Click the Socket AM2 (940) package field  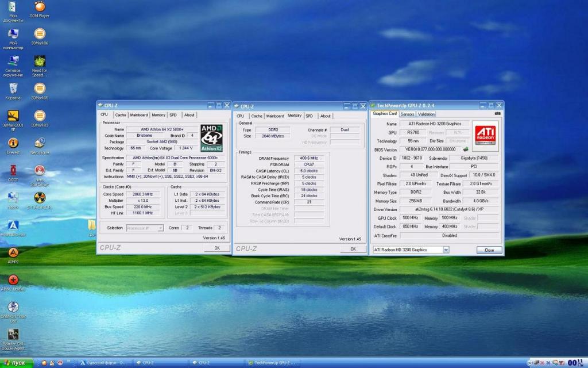[x=161, y=141]
